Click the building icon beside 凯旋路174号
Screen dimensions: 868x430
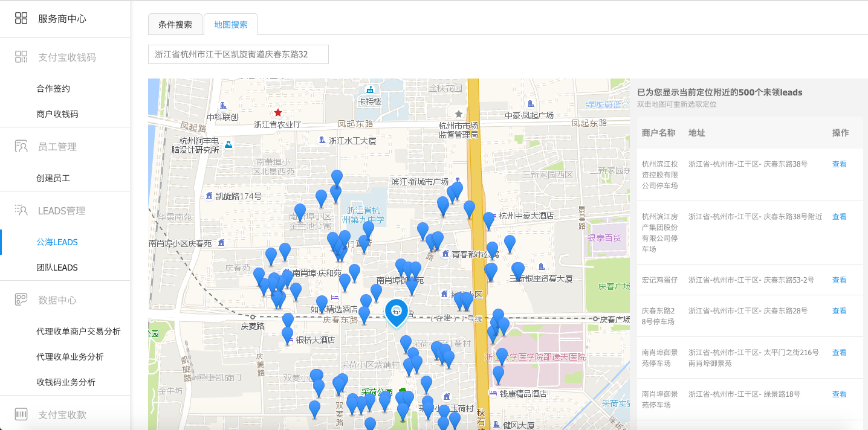coord(209,196)
